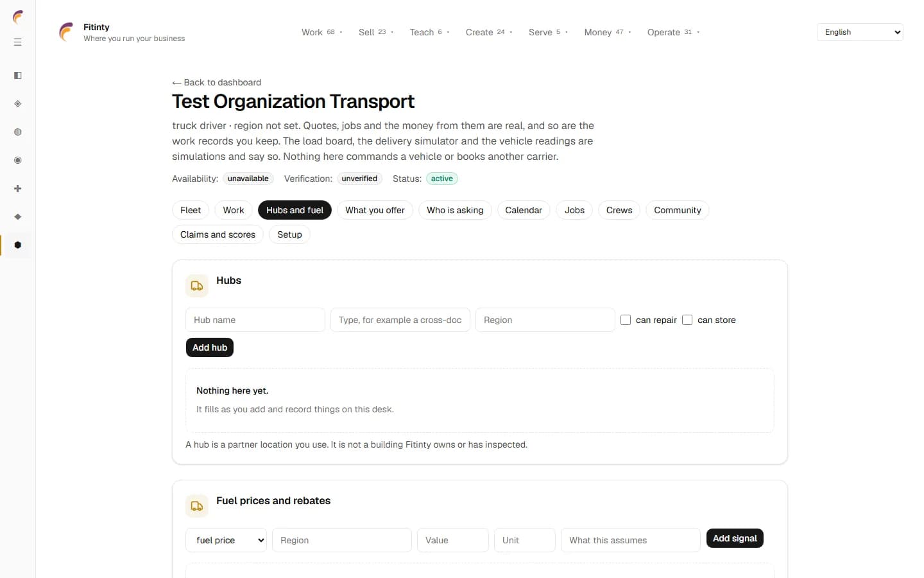This screenshot has width=924, height=578.
Task: Click the outlined diamond sidebar icon
Action: tap(18, 104)
